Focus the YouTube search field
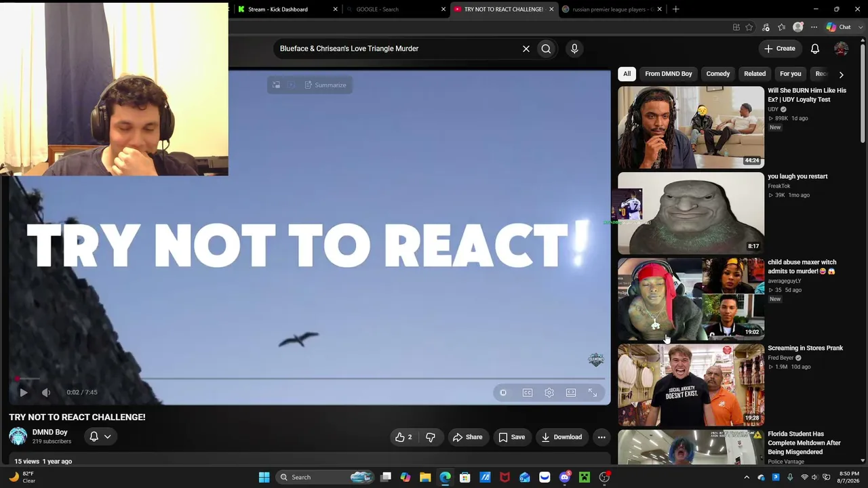Viewport: 868px width, 488px height. (x=397, y=49)
